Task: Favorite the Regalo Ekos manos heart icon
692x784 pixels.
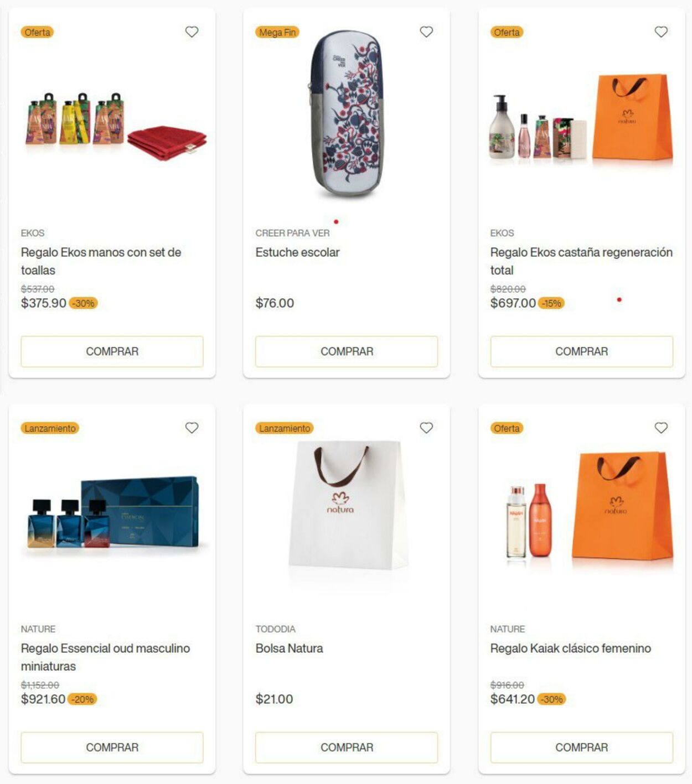Action: pos(192,32)
